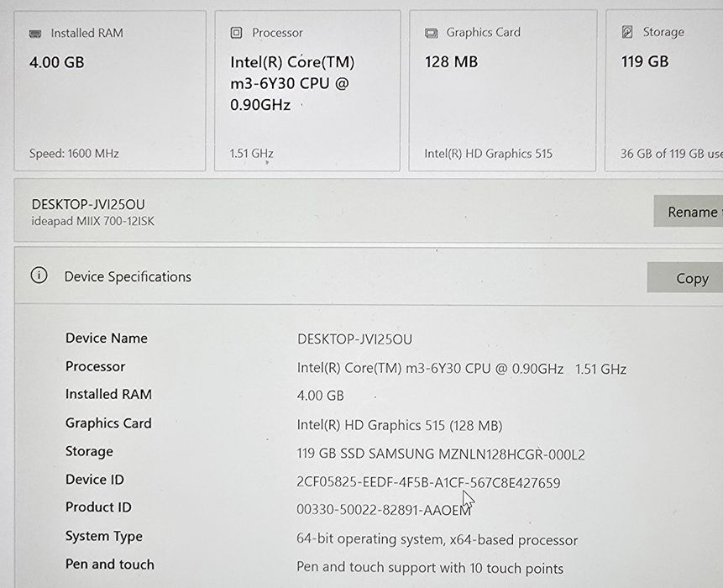This screenshot has height=588, width=723.
Task: Select the processor name in the Processor card
Action: click(x=292, y=83)
